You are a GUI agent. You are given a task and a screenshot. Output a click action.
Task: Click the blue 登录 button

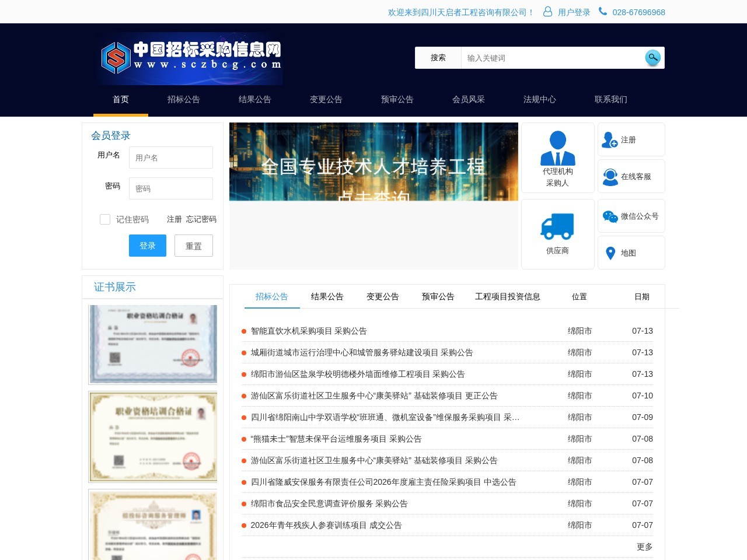point(148,246)
